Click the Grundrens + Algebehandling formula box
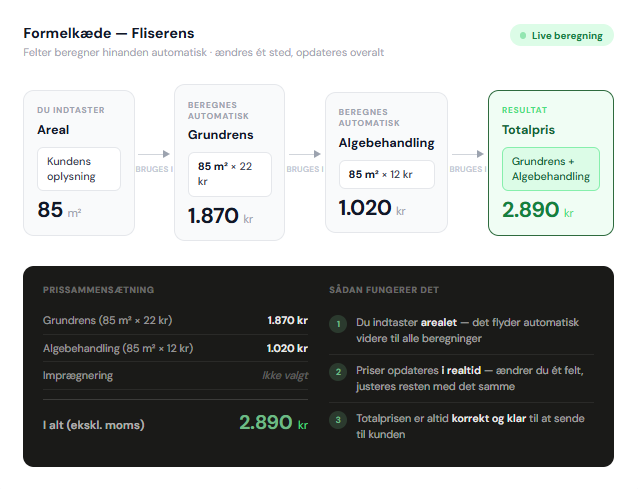The width and height of the screenshot is (638, 489). 550,169
